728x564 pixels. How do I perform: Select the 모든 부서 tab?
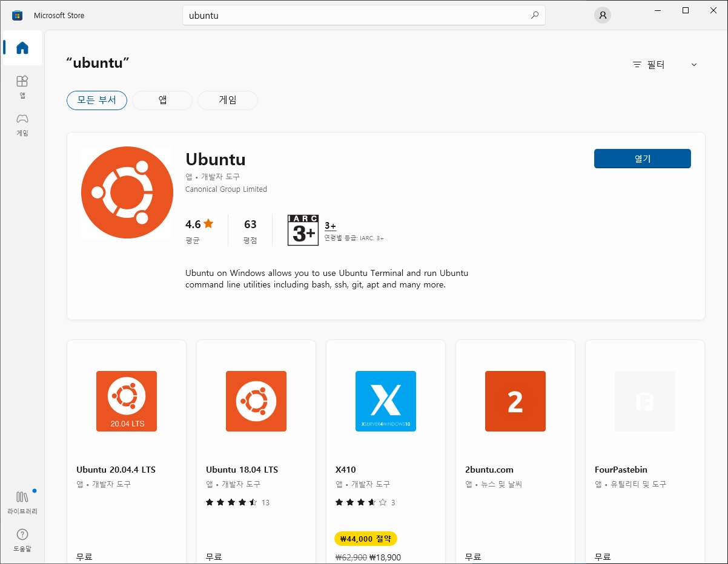(97, 100)
